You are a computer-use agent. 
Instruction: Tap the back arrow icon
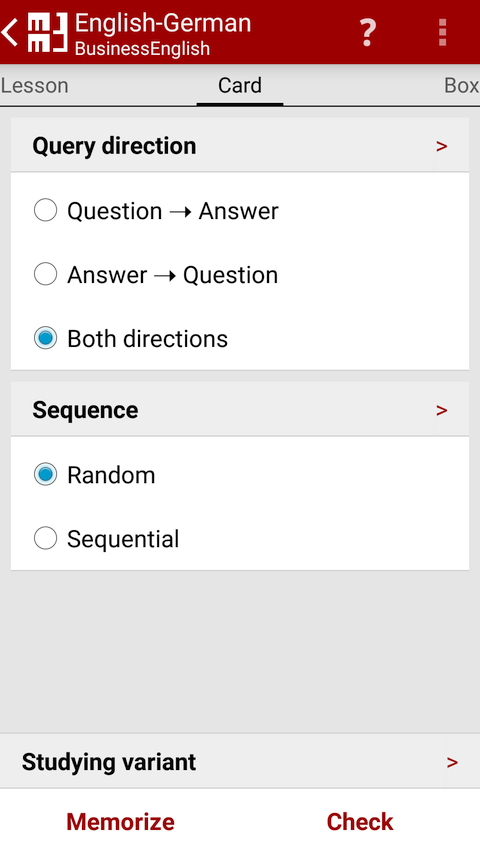pos(10,33)
